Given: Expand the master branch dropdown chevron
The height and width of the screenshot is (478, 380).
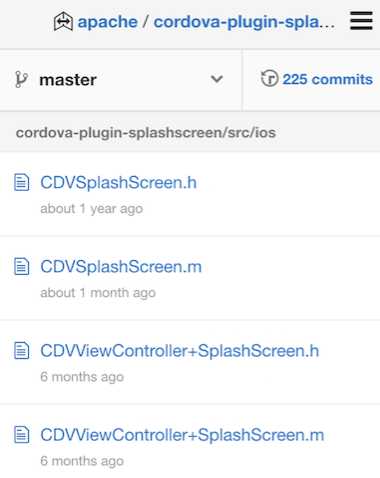Looking at the screenshot, I should [x=217, y=79].
